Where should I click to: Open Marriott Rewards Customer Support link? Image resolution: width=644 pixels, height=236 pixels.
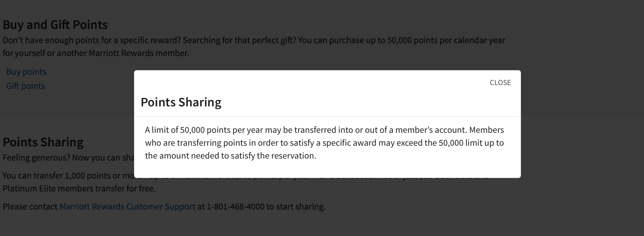click(127, 206)
